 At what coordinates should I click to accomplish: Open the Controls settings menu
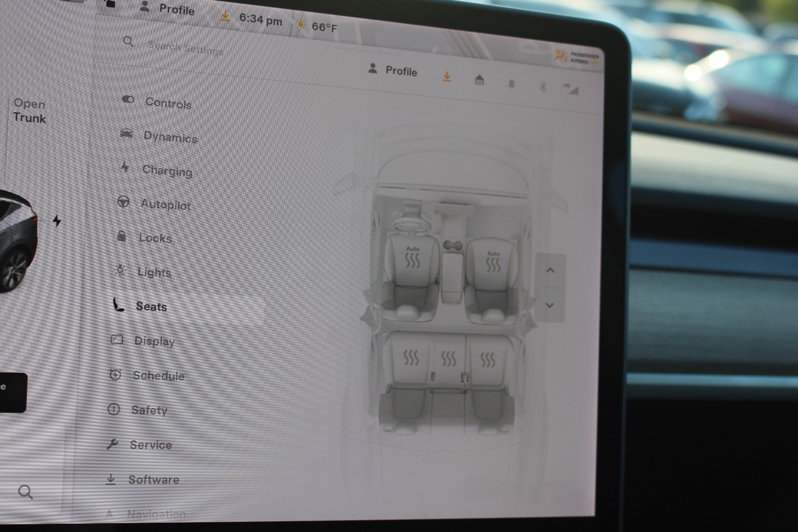167,103
